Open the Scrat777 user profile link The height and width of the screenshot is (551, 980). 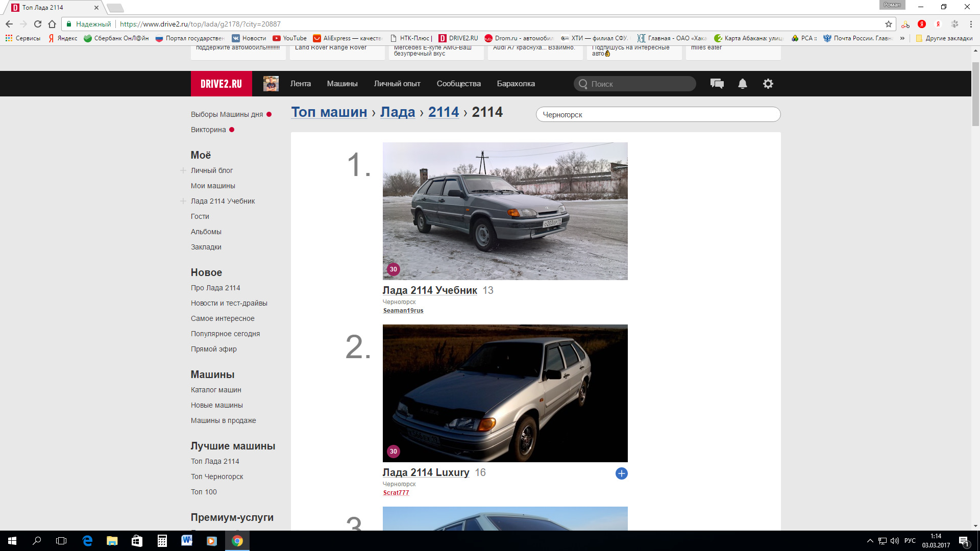coord(396,493)
